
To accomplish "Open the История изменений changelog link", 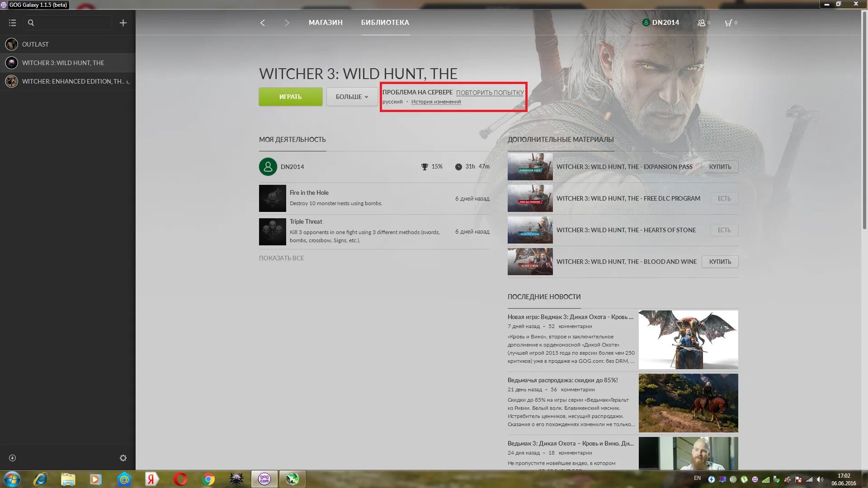I will (436, 102).
